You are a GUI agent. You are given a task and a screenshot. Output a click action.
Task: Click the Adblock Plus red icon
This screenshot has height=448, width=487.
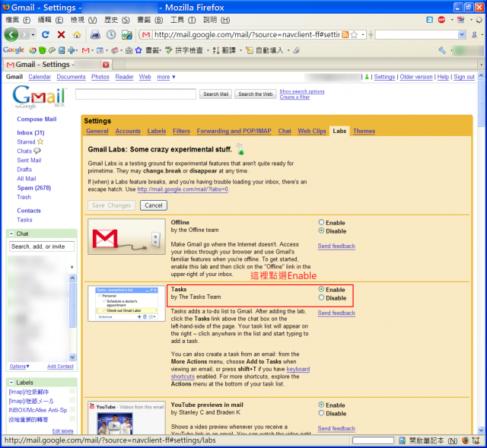441,20
